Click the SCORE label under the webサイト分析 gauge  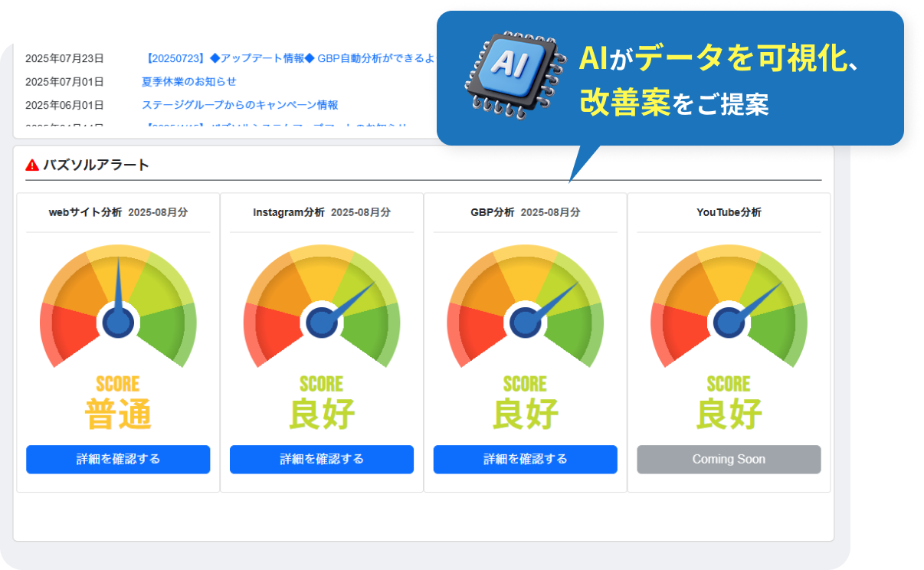(118, 383)
